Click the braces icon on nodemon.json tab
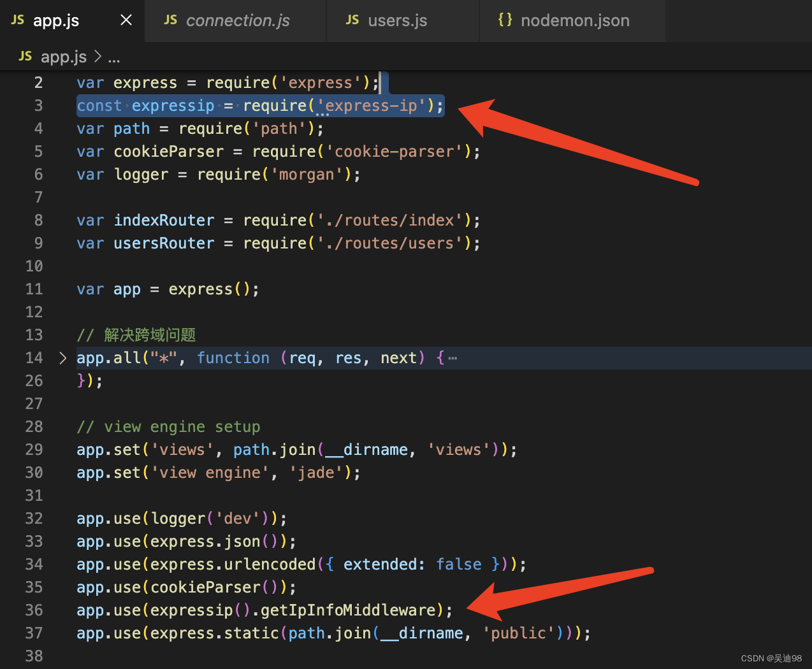The image size is (812, 669). (x=505, y=20)
